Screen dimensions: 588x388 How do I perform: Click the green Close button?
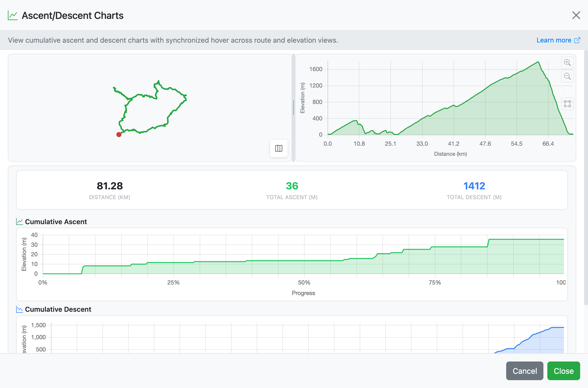pyautogui.click(x=563, y=371)
